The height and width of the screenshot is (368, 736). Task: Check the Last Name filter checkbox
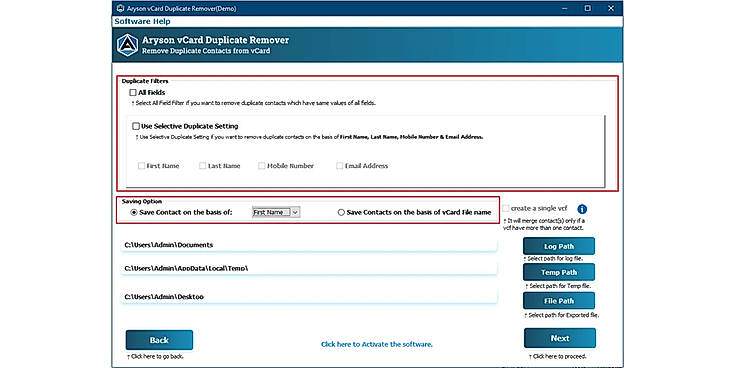coord(202,166)
